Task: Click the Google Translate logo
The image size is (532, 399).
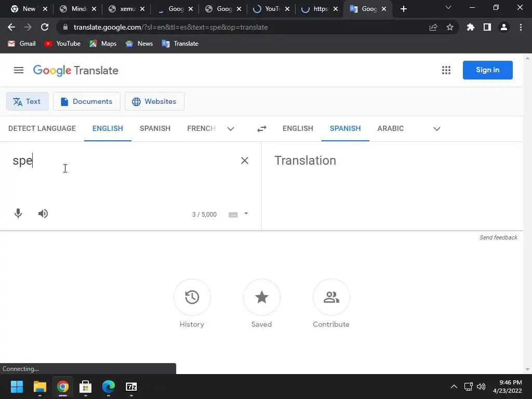Action: (76, 71)
